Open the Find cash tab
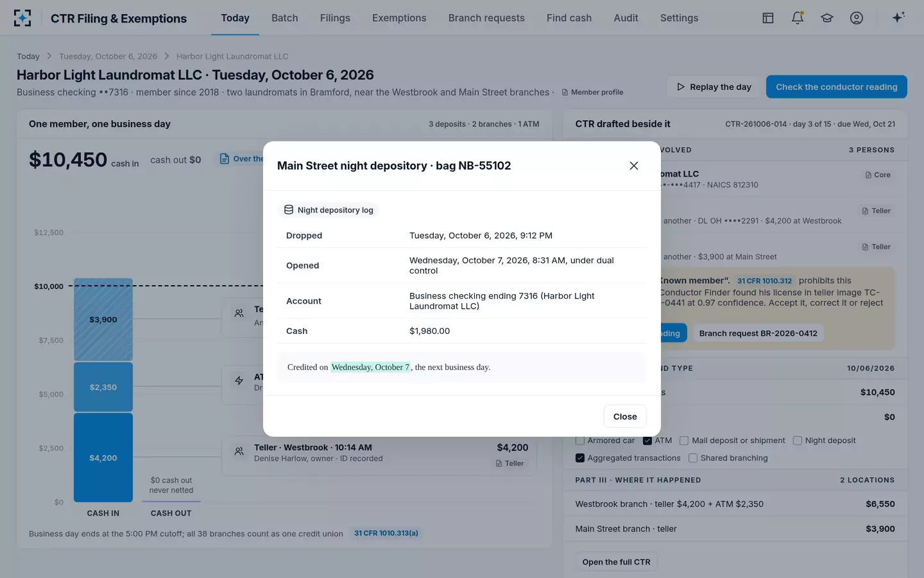 (x=569, y=18)
